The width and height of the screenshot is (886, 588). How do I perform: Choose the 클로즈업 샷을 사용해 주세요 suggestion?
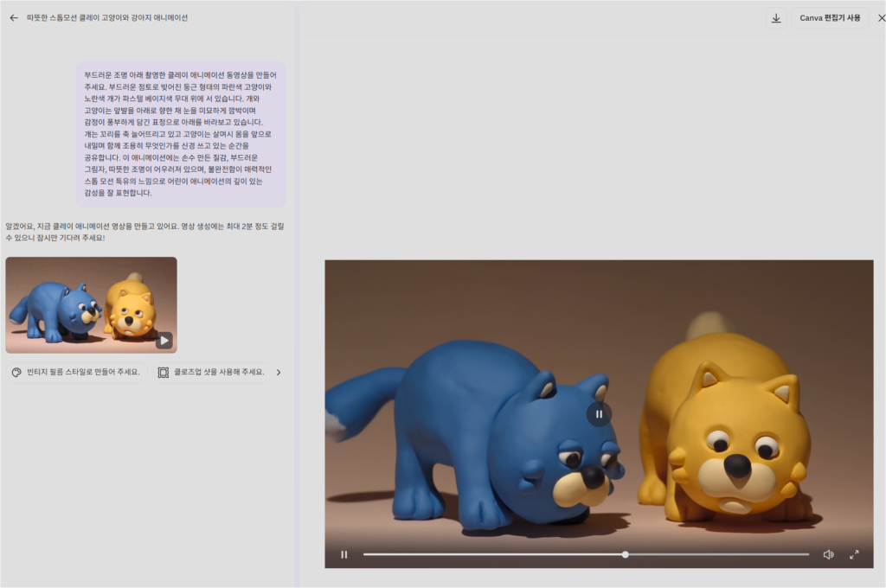pyautogui.click(x=218, y=373)
